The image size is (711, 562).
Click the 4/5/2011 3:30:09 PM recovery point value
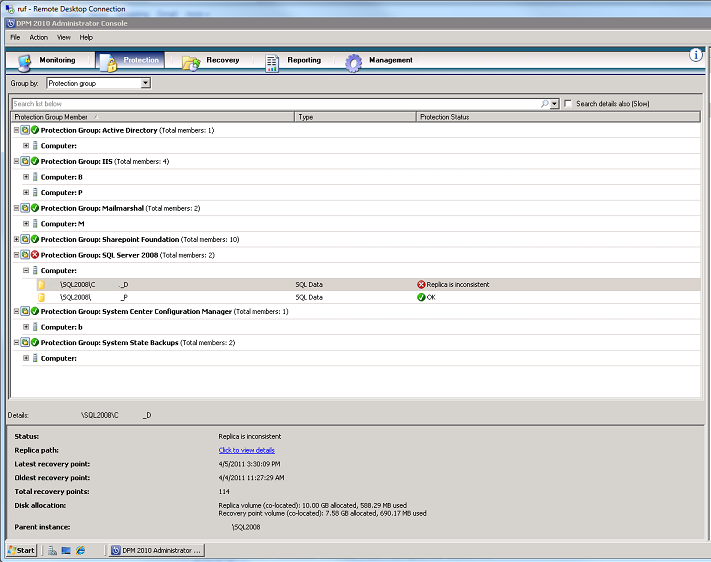point(249,464)
